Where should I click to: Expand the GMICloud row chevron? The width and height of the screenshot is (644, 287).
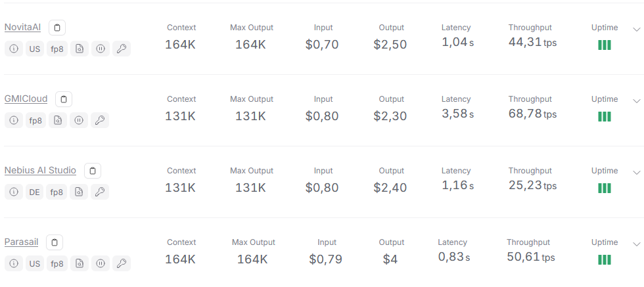coord(637,100)
